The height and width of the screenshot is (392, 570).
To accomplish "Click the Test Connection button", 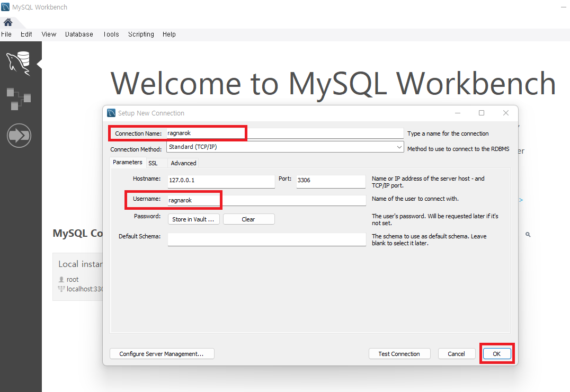I will point(399,354).
